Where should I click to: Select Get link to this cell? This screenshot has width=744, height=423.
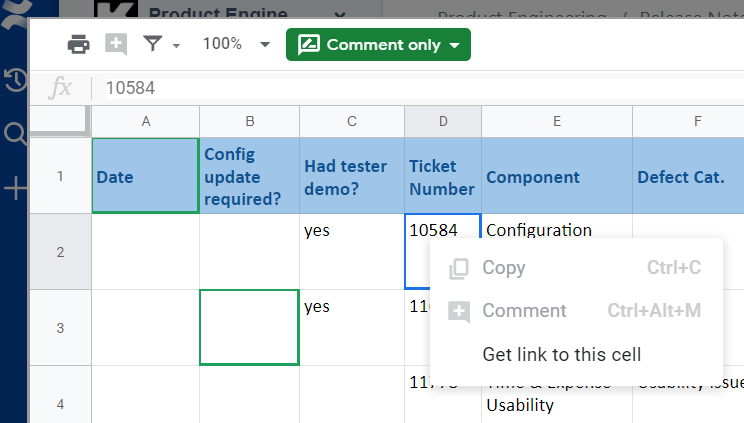coord(561,354)
